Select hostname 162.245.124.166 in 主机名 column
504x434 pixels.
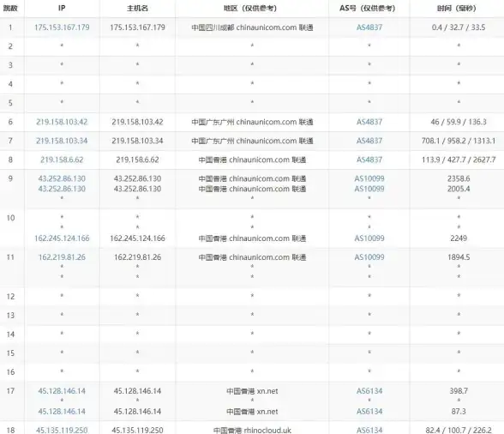pos(137,238)
